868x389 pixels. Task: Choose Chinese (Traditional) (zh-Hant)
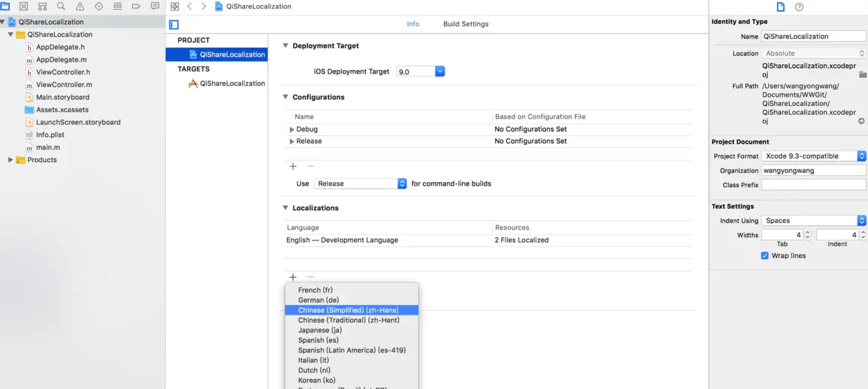pyautogui.click(x=351, y=320)
